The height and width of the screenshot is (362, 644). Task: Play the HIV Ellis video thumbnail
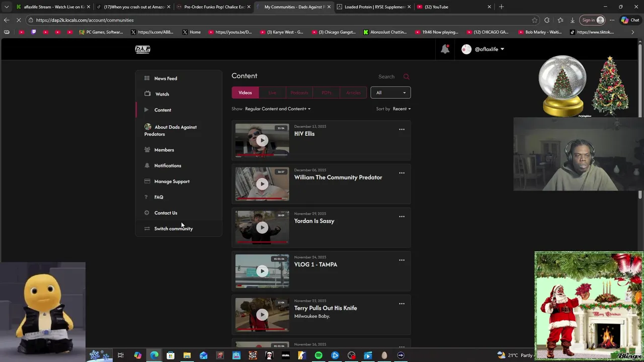pyautogui.click(x=262, y=140)
